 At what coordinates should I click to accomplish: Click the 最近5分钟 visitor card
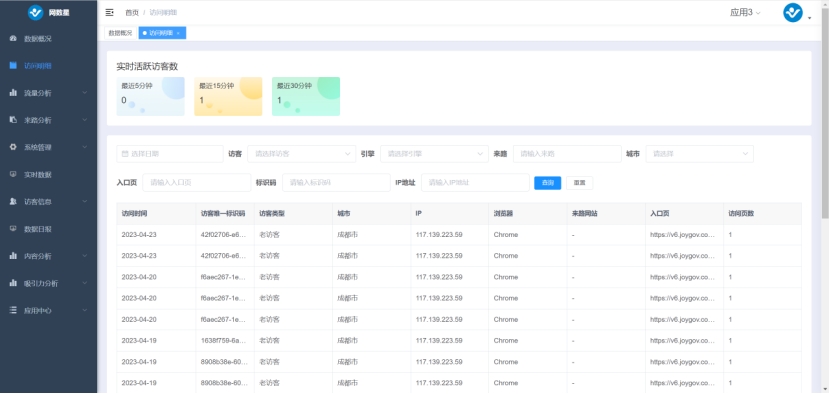coord(150,96)
